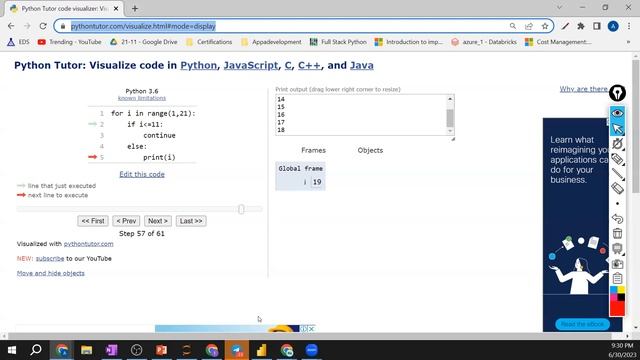Close the bottom banner ad
The height and width of the screenshot is (360, 640).
pos(311,329)
